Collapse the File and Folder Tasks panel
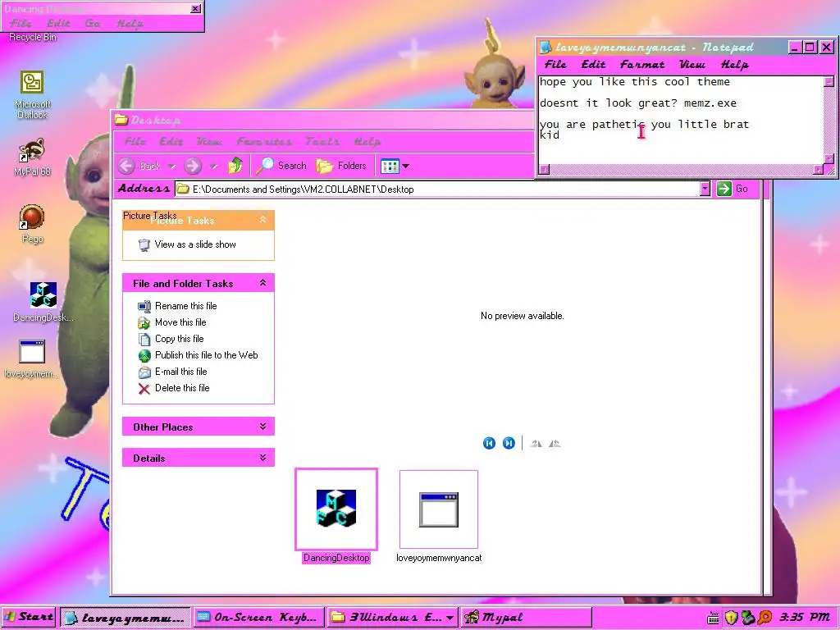 pyautogui.click(x=262, y=282)
